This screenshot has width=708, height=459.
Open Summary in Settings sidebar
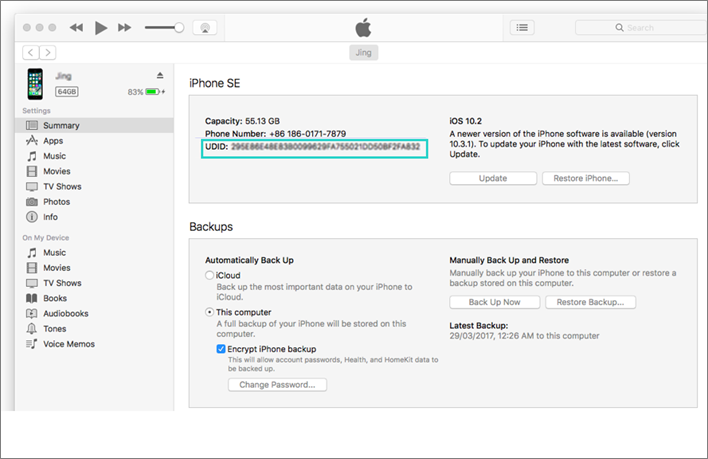94,125
